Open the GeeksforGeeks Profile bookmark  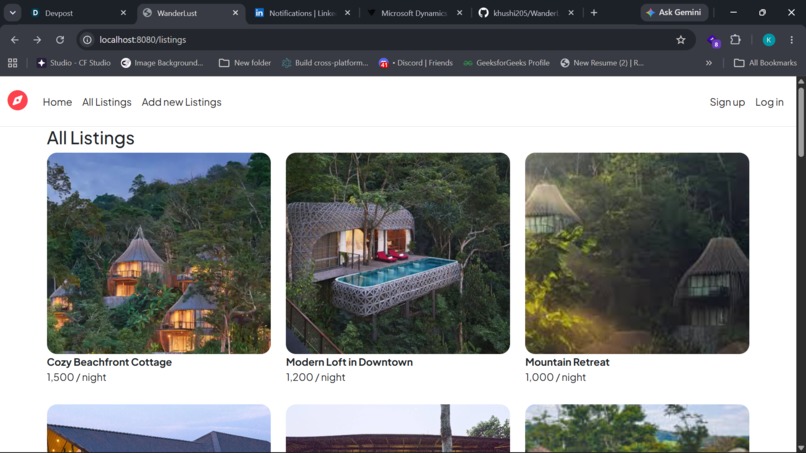tap(506, 63)
